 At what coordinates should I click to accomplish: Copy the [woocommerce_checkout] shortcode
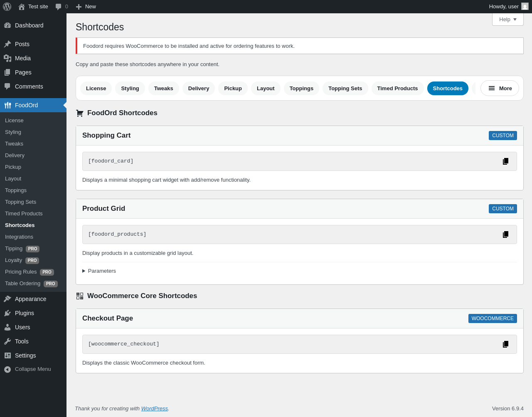click(x=505, y=344)
